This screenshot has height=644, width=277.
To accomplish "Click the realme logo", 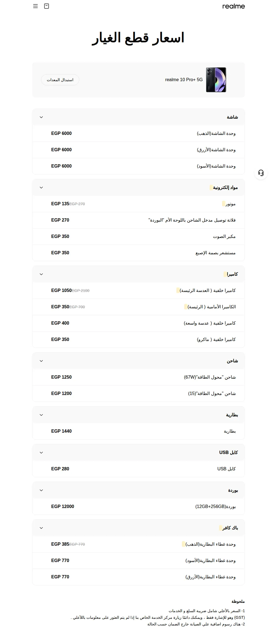I will pyautogui.click(x=234, y=6).
